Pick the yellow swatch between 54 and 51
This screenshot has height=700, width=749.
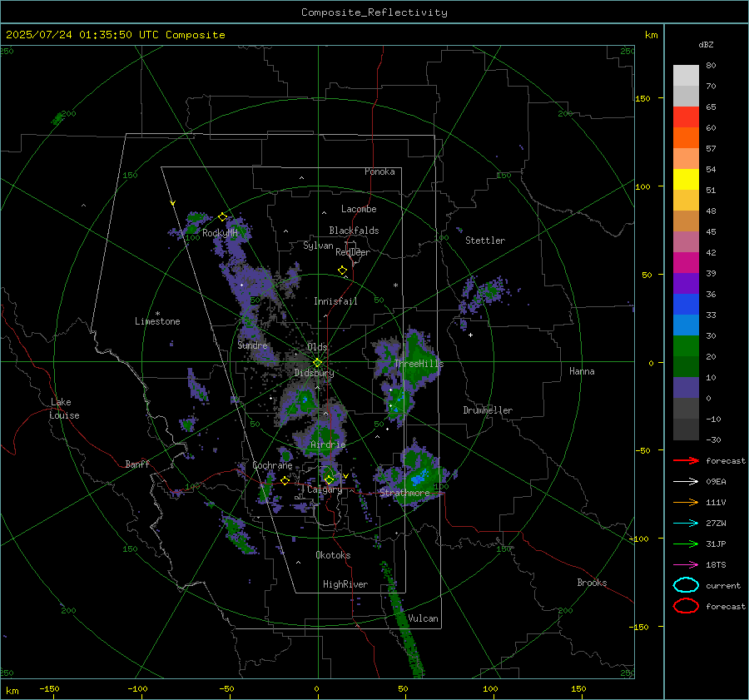pos(686,180)
